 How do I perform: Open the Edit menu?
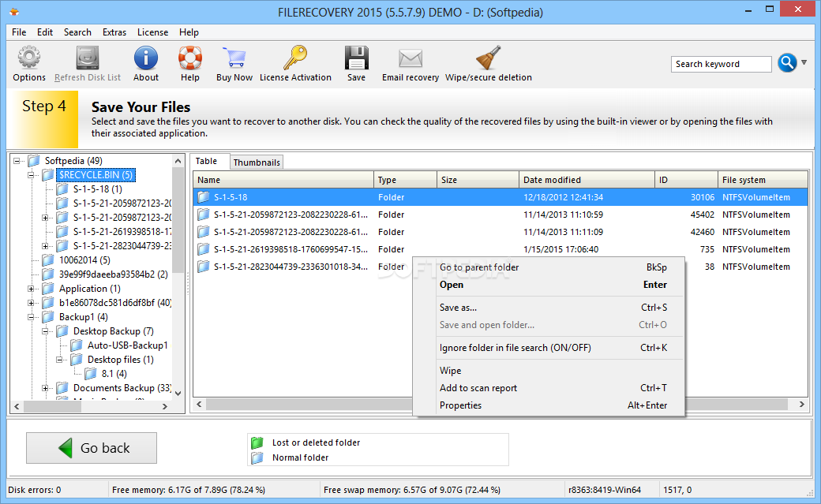(45, 32)
